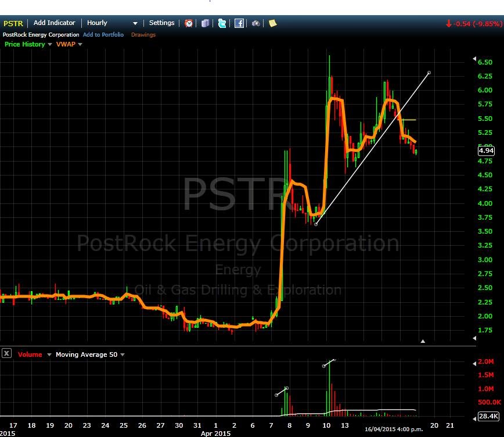Click the 16/04/2015 4:00 p.m. timestamp
Image resolution: width=504 pixels, height=437 pixels.
[394, 429]
